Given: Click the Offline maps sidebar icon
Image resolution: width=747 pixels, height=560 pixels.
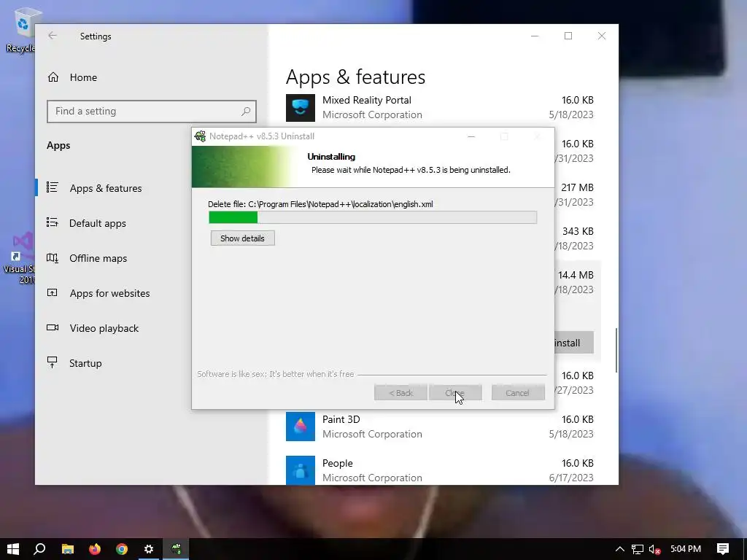Looking at the screenshot, I should pos(53,257).
